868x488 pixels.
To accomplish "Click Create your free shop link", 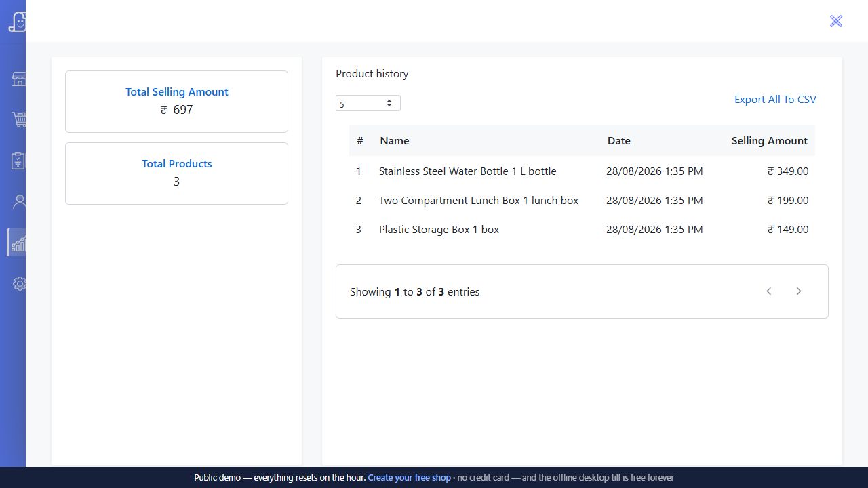I will (409, 477).
